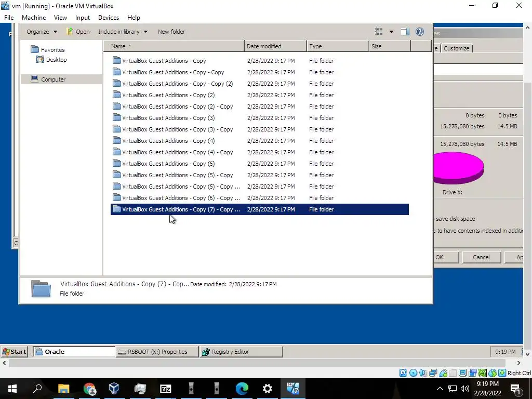Sort by the Name column header

(174, 46)
